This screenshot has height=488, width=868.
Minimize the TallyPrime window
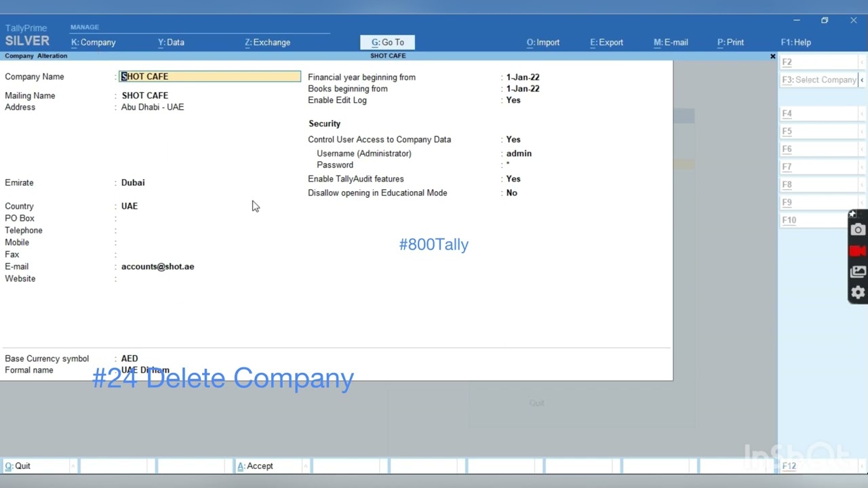[797, 20]
